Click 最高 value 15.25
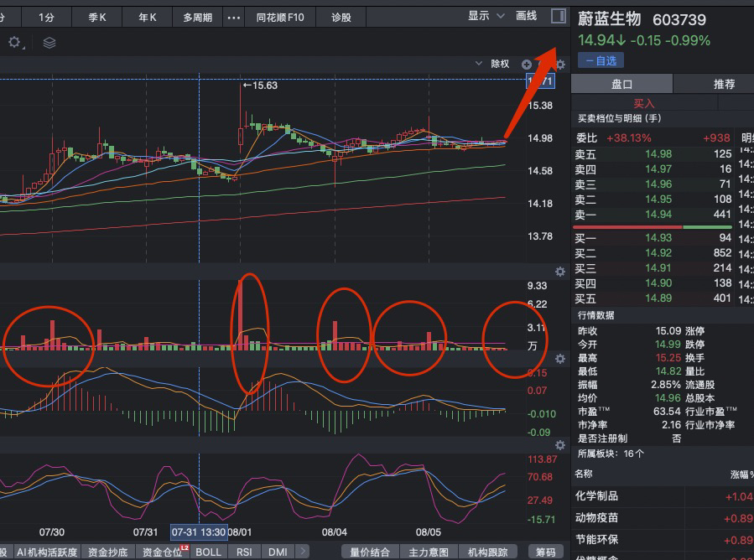This screenshot has height=560, width=754. [668, 358]
